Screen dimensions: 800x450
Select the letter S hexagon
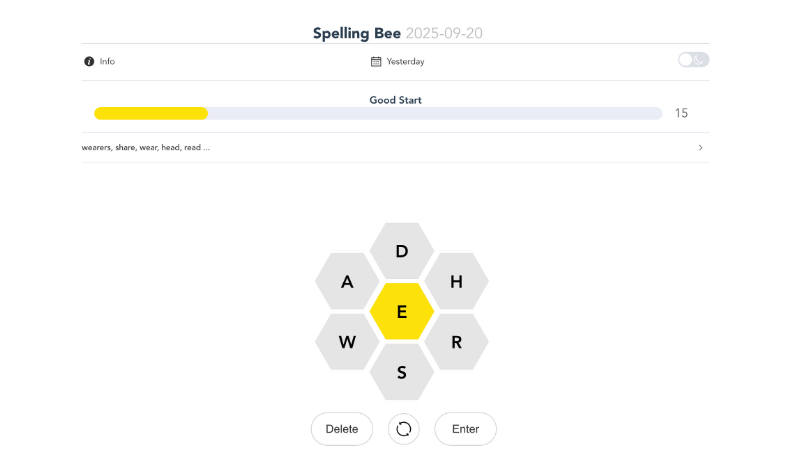tap(402, 373)
